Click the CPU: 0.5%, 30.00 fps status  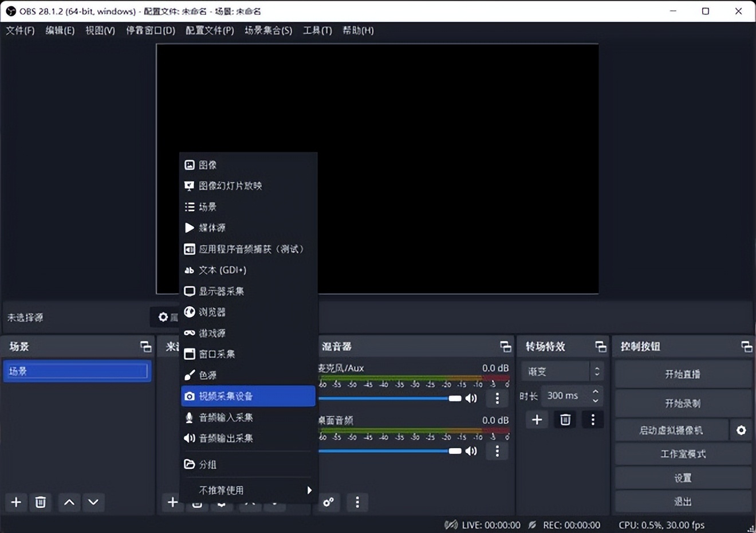pyautogui.click(x=661, y=525)
